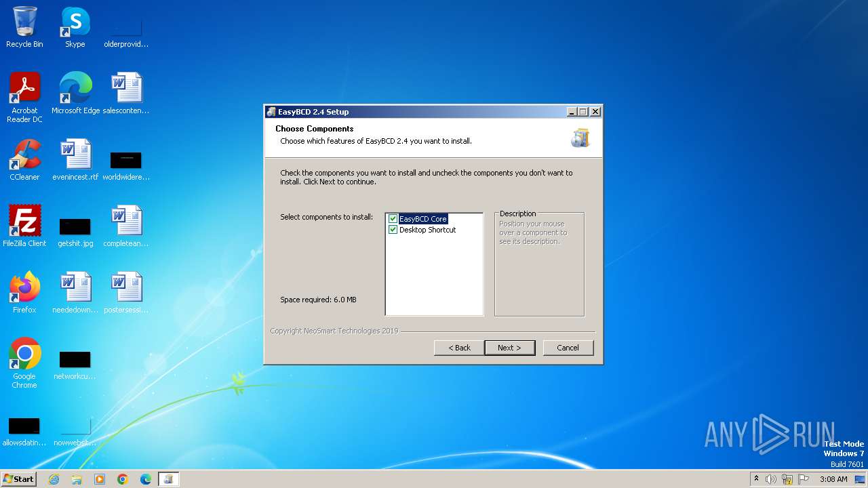Click the 'Space required: 6.0 MB' text
Screen dimensions: 868x488
pos(318,300)
